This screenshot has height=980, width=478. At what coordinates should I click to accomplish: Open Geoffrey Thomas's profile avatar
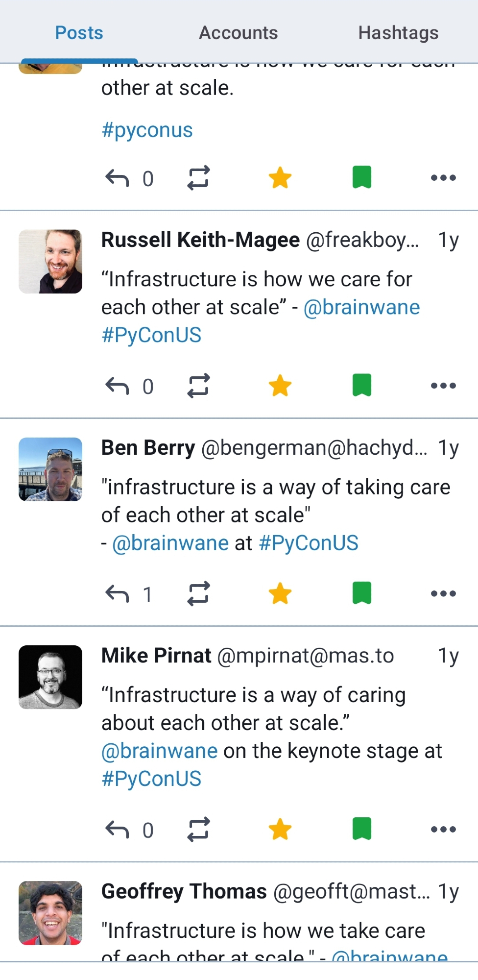[50, 913]
